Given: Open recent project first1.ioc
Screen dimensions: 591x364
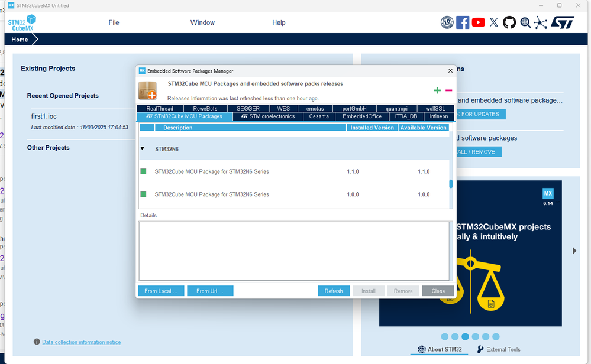Looking at the screenshot, I should (44, 116).
